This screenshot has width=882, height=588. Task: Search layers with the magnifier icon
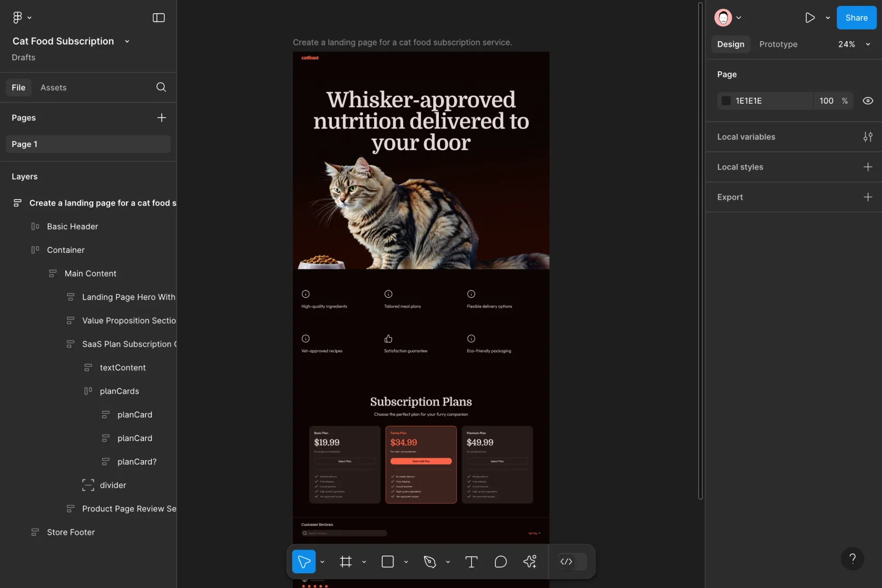(x=161, y=87)
